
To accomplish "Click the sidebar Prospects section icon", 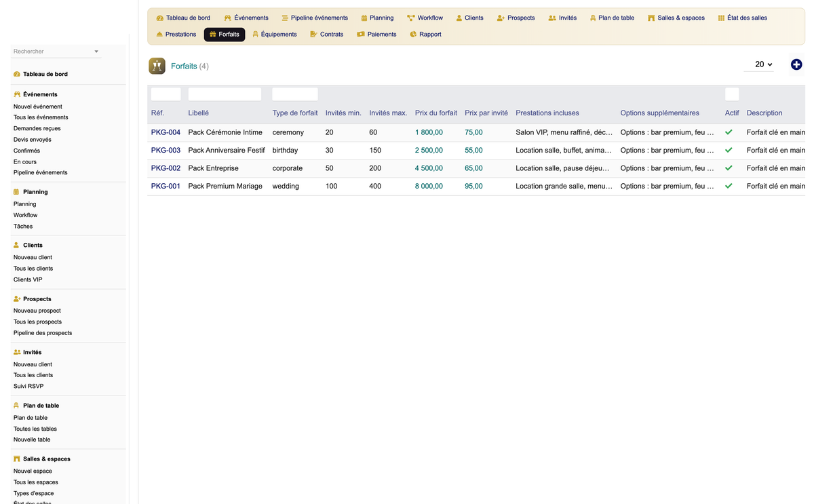I will (17, 298).
